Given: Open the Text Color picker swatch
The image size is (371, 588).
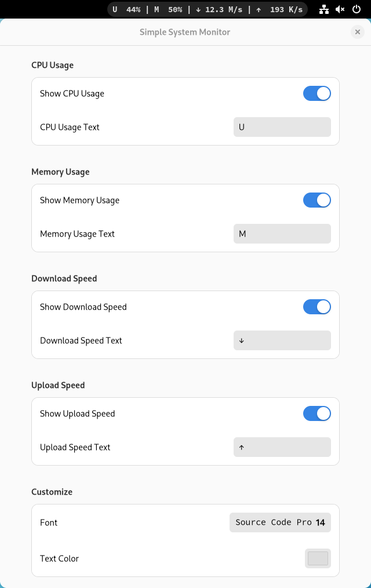Looking at the screenshot, I should 318,558.
